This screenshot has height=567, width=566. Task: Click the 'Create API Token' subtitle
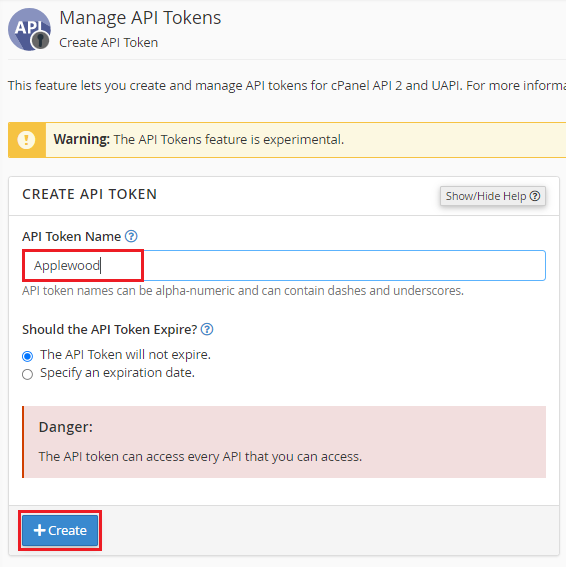(108, 43)
